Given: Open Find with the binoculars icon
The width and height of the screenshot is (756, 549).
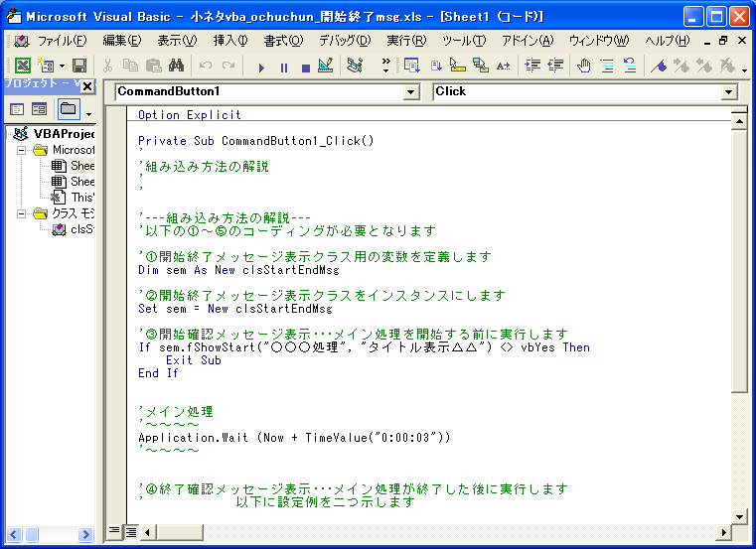Looking at the screenshot, I should tap(176, 66).
